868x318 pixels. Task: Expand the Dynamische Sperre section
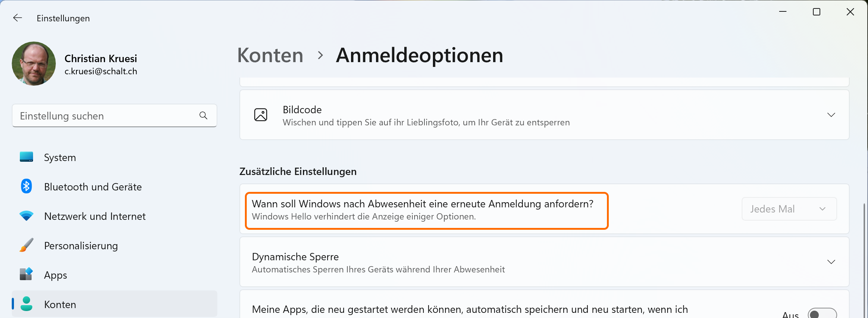click(831, 262)
